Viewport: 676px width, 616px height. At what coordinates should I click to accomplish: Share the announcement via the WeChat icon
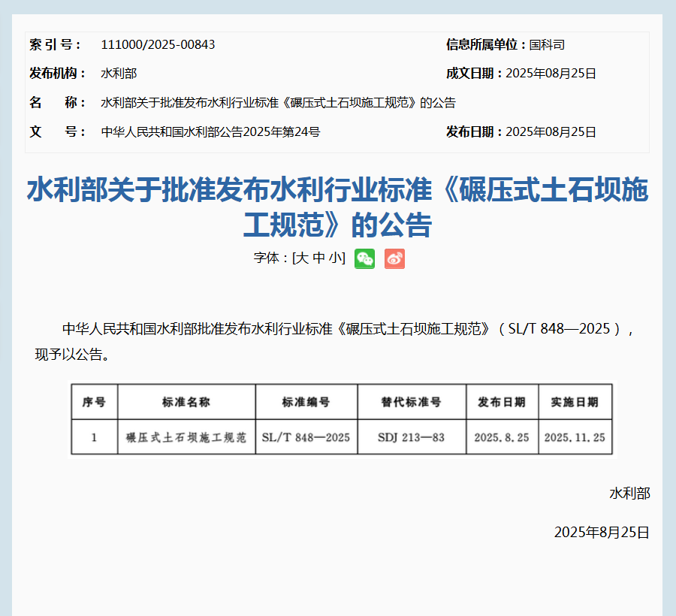pyautogui.click(x=364, y=258)
